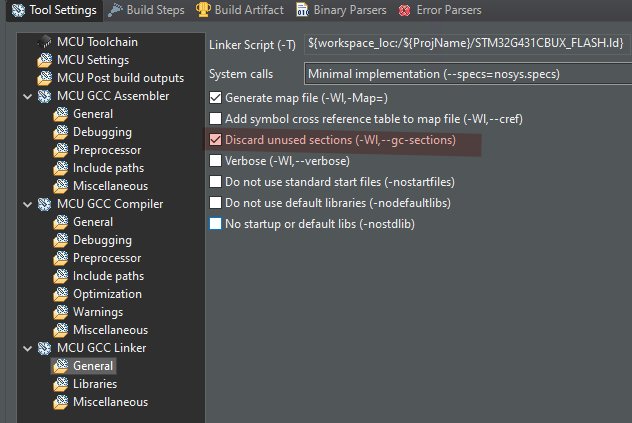Viewport: 632px width, 423px height.
Task: Enable Verbose linker output checkbox
Action: coord(216,160)
